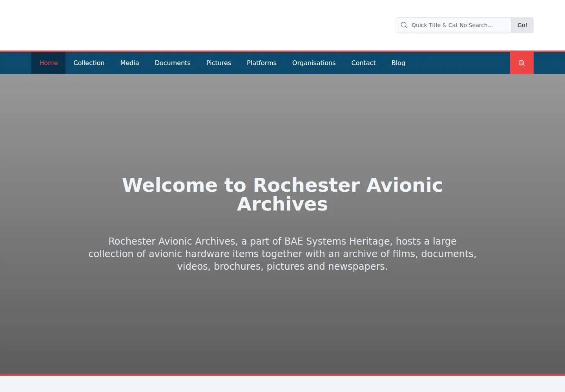Go to the Collection page

[89, 63]
